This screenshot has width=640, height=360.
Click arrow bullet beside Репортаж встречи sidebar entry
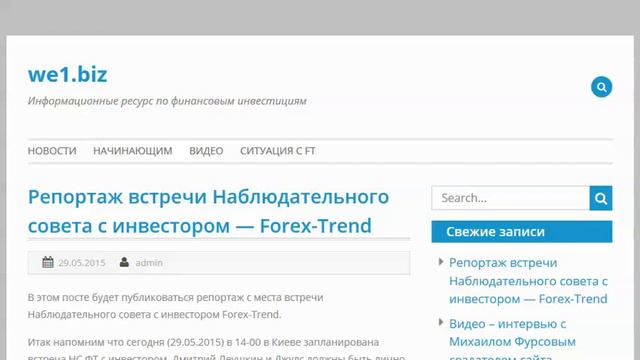(441, 262)
